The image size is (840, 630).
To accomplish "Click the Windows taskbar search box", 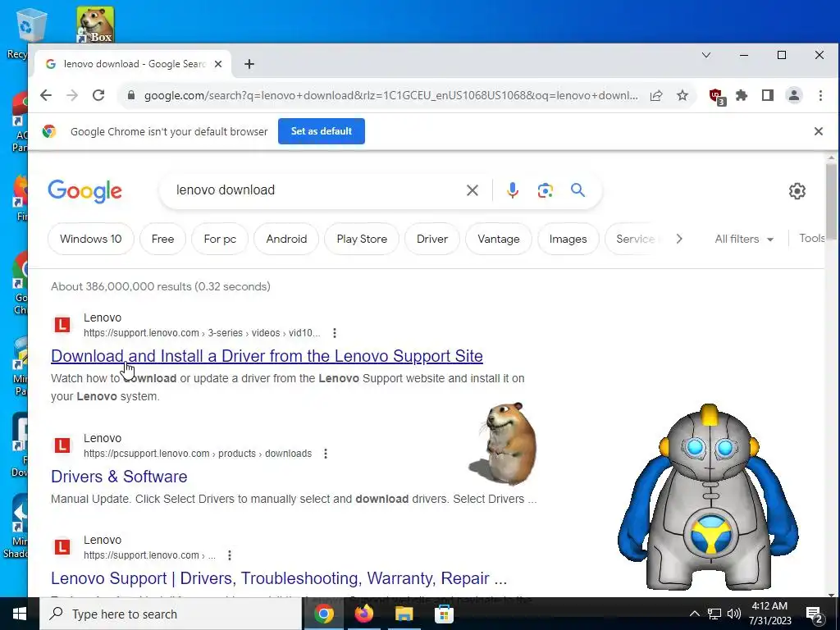I will (x=171, y=614).
